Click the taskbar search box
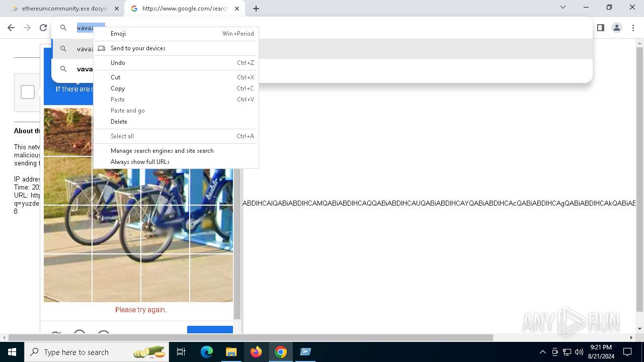Image resolution: width=644 pixels, height=362 pixels. pos(97,352)
